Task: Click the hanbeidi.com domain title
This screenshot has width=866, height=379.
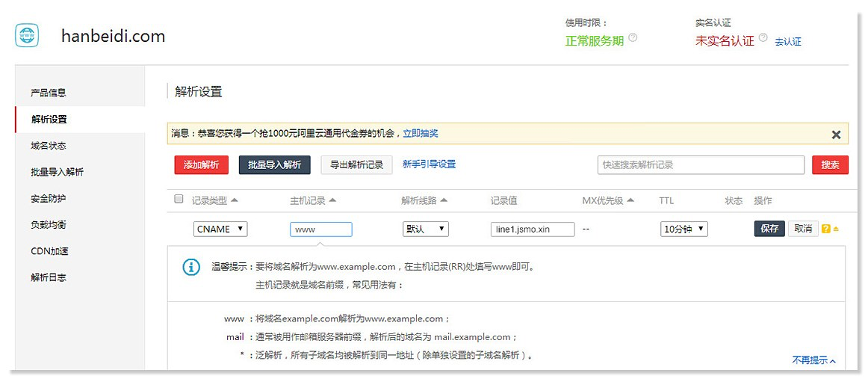Action: [113, 36]
